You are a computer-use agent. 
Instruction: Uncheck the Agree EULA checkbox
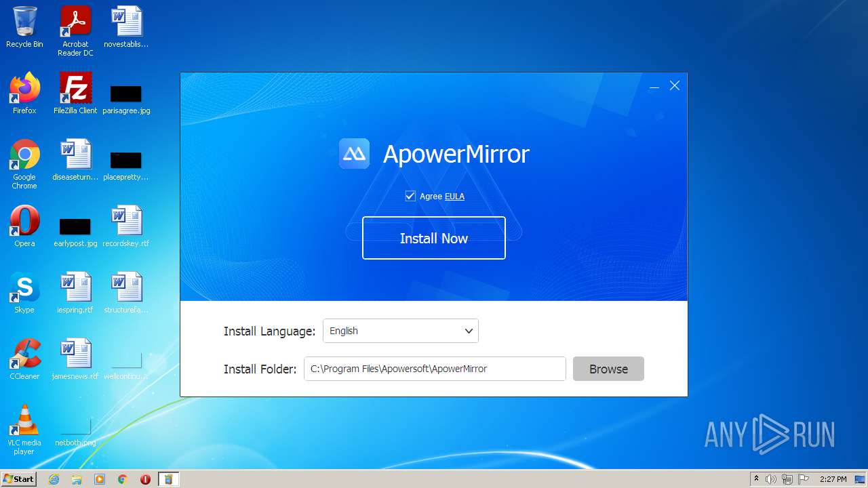(410, 196)
